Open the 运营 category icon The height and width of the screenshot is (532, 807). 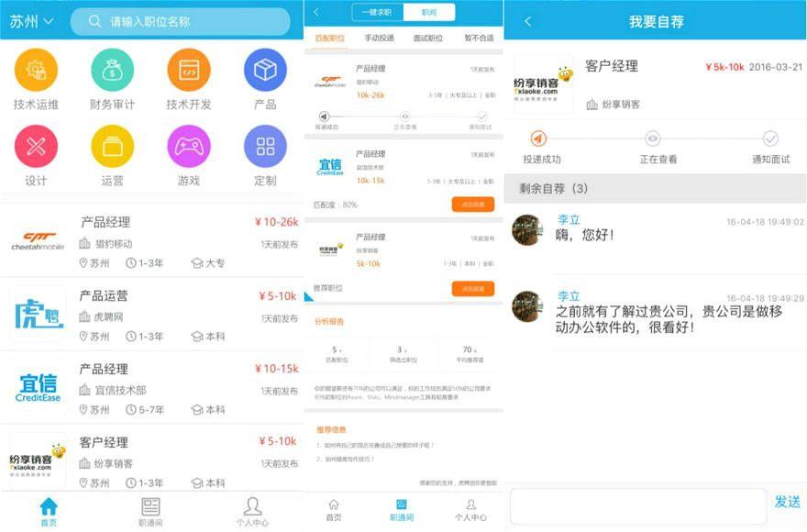[x=113, y=146]
